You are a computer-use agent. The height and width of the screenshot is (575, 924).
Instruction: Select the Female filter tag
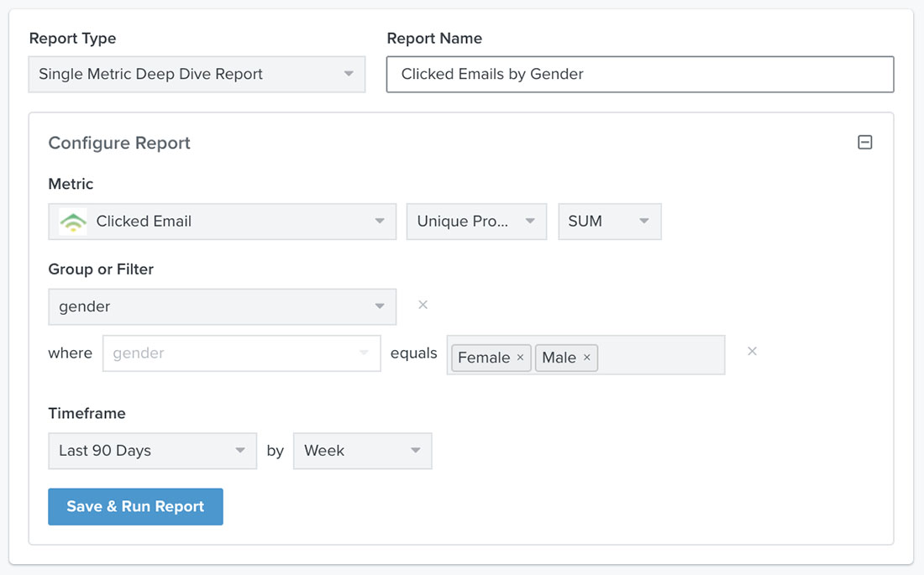pos(484,357)
